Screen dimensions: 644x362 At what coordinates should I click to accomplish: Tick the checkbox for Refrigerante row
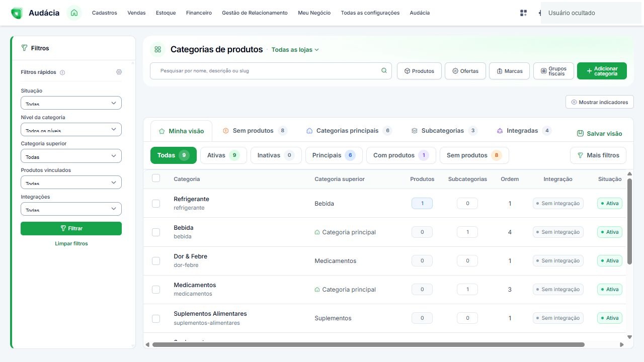(156, 204)
